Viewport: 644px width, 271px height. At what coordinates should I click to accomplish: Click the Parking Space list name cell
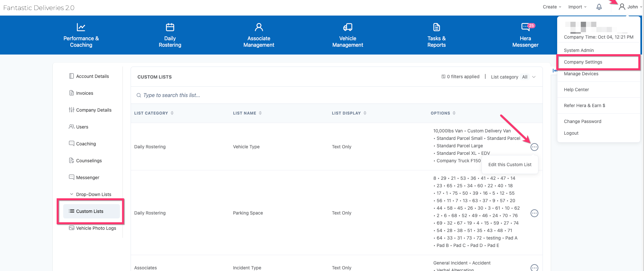tap(248, 213)
